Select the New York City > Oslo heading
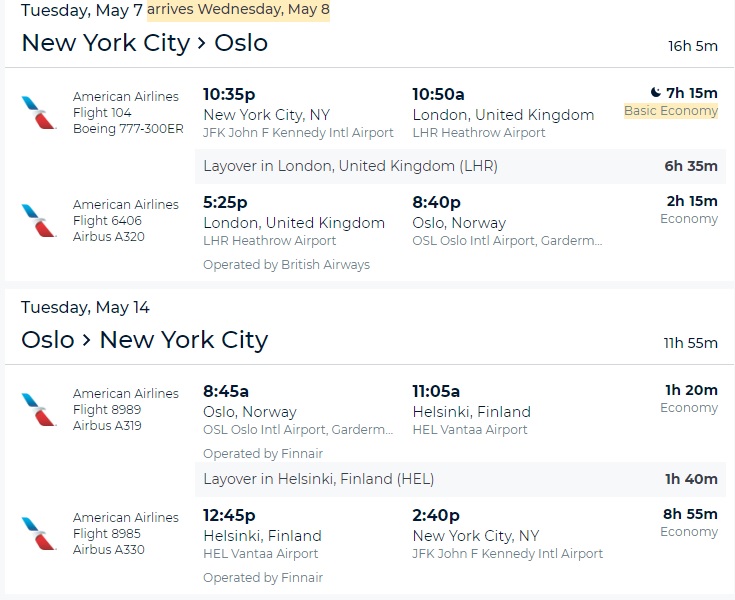The width and height of the screenshot is (735, 600). pyautogui.click(x=144, y=43)
